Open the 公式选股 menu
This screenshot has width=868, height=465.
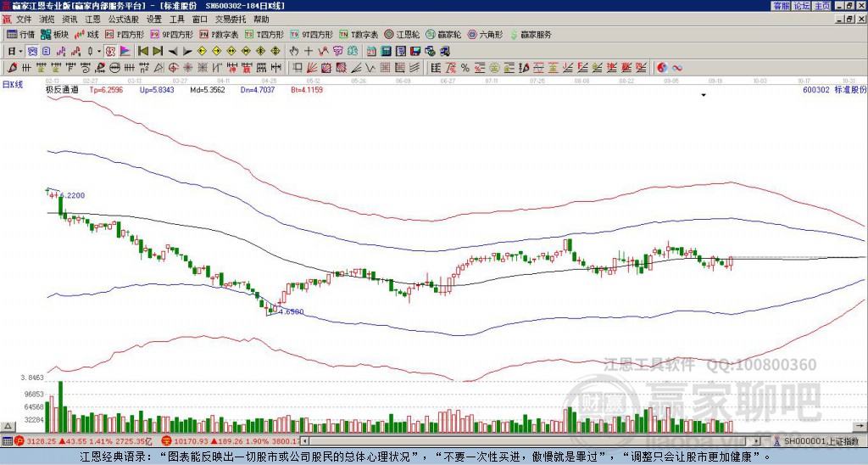click(124, 20)
